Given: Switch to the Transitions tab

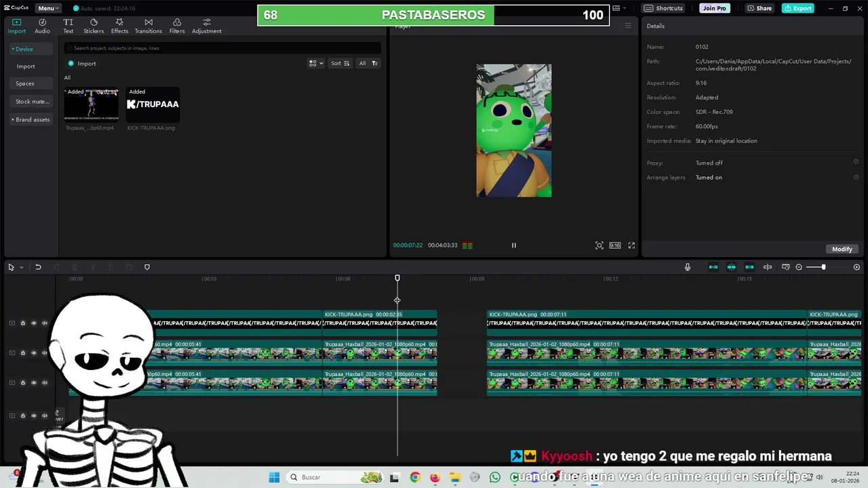Looking at the screenshot, I should click(148, 26).
